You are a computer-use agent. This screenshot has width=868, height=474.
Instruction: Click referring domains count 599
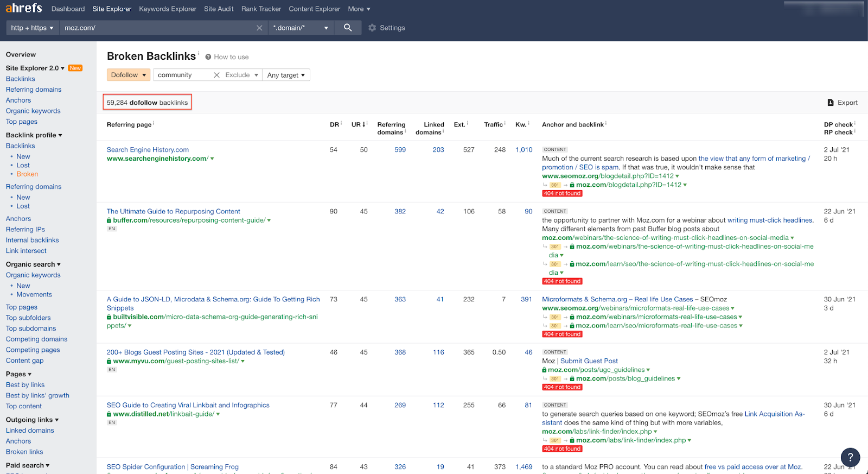[400, 150]
